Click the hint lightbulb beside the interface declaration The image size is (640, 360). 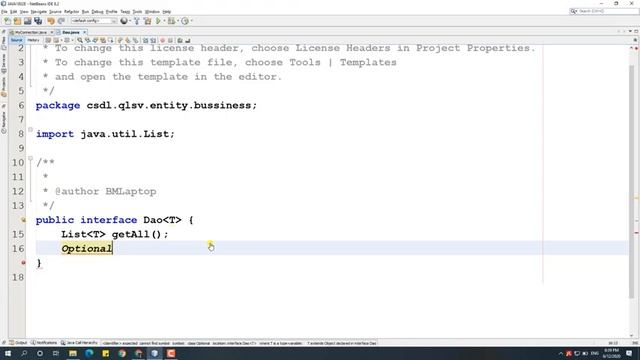click(x=23, y=220)
